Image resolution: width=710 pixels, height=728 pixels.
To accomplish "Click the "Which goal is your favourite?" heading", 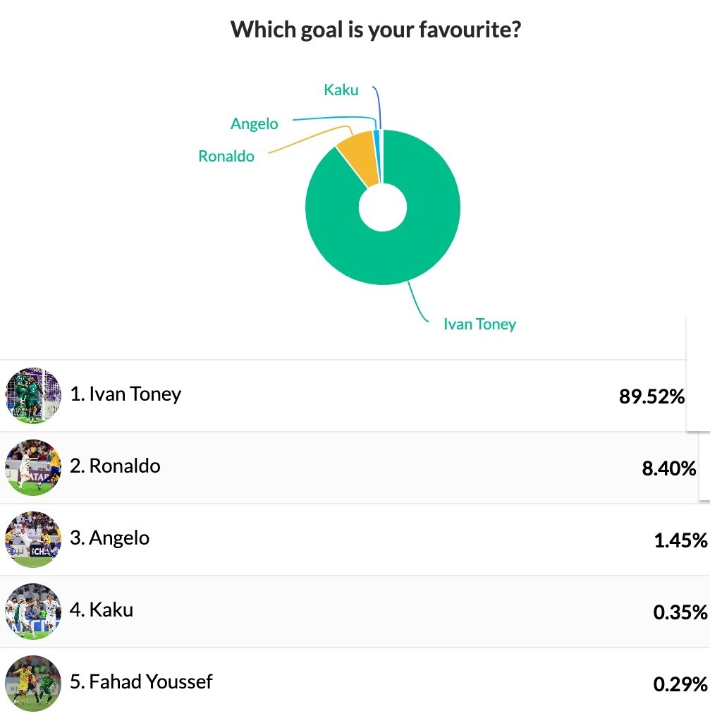I will click(x=376, y=30).
